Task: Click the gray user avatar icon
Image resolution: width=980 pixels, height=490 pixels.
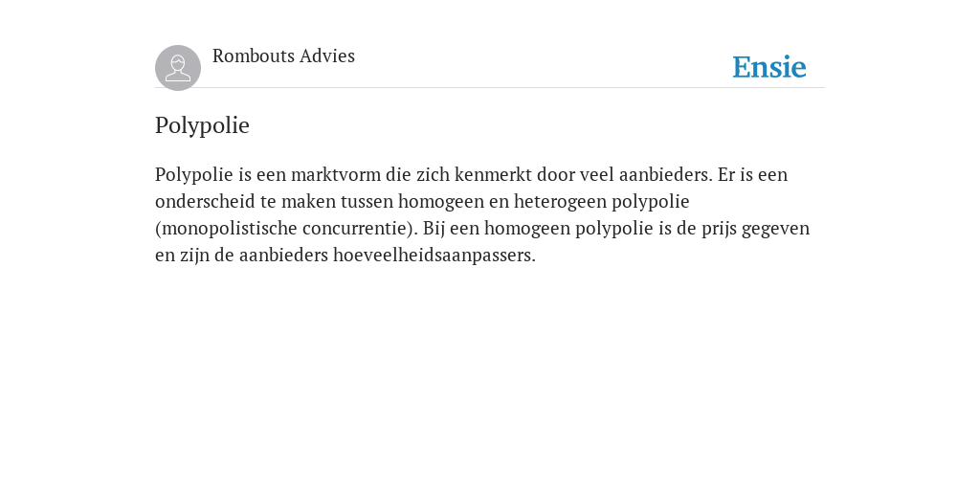Action: pos(178,68)
